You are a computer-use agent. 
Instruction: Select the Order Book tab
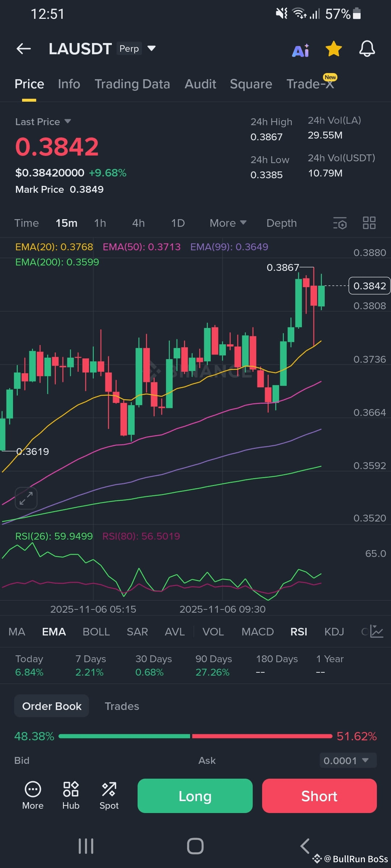point(52,706)
